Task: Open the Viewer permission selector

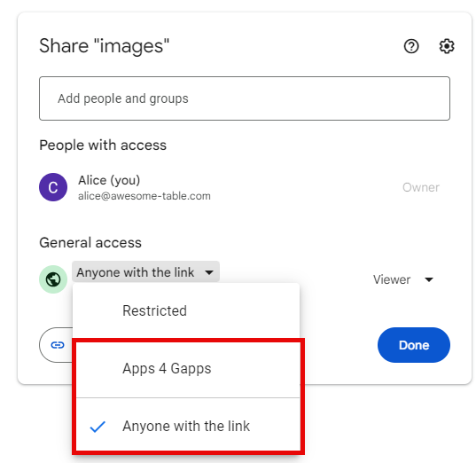Action: coord(402,279)
